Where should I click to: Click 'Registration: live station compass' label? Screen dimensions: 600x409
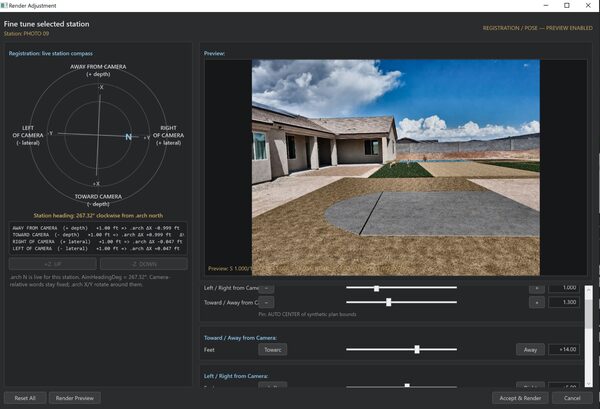click(x=51, y=54)
